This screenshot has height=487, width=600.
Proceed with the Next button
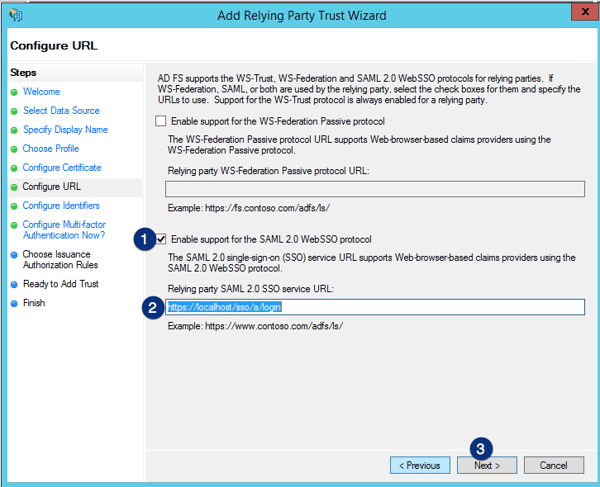coord(487,465)
